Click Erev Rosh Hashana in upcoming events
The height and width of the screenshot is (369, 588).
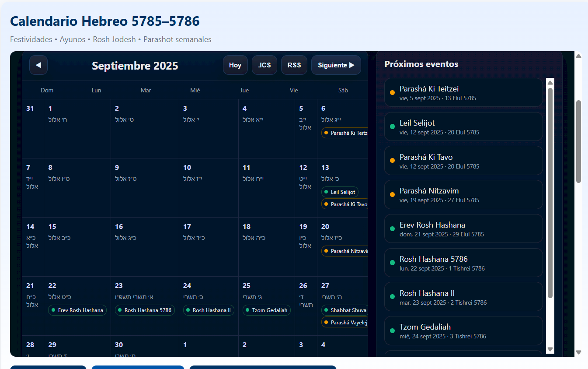[463, 228]
